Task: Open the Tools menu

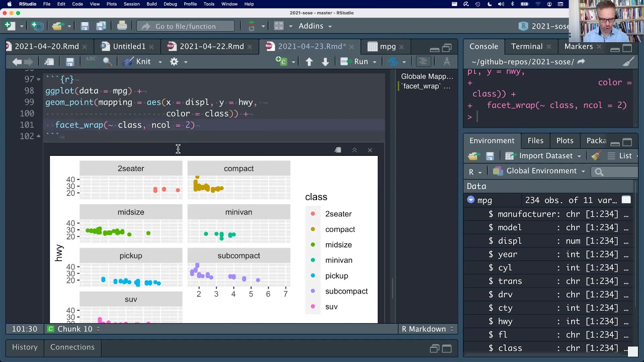Action: 209,4
